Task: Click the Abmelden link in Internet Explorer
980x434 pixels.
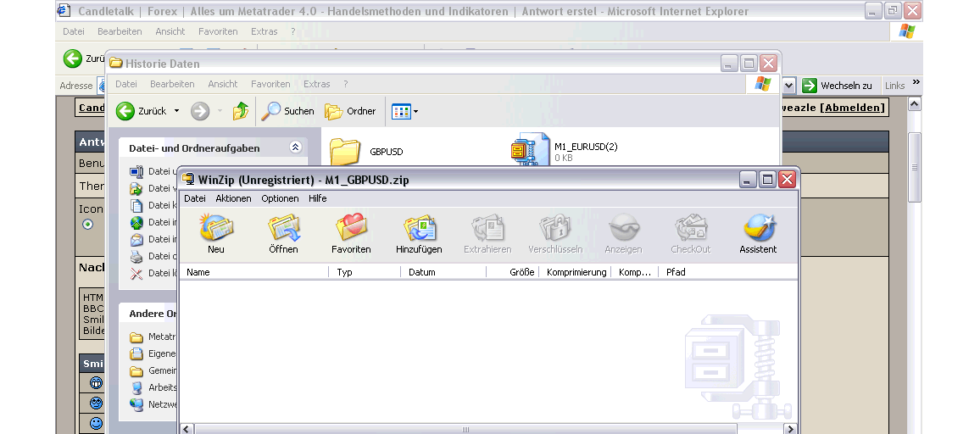Action: (x=853, y=108)
